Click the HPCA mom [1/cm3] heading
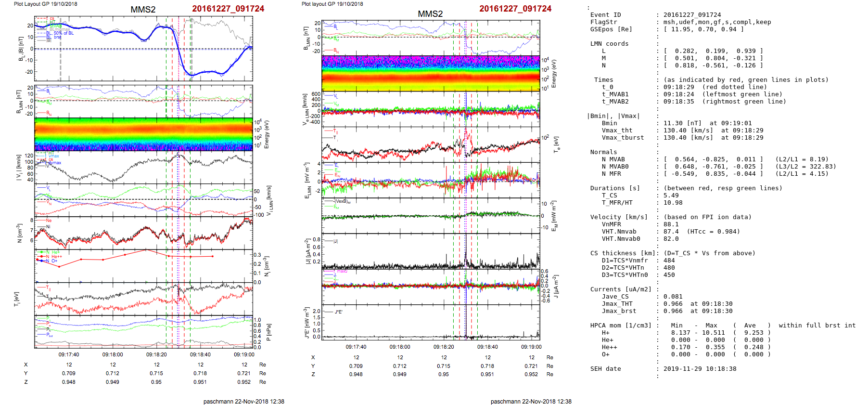Image resolution: width=868 pixels, height=405 pixels. pos(621,326)
